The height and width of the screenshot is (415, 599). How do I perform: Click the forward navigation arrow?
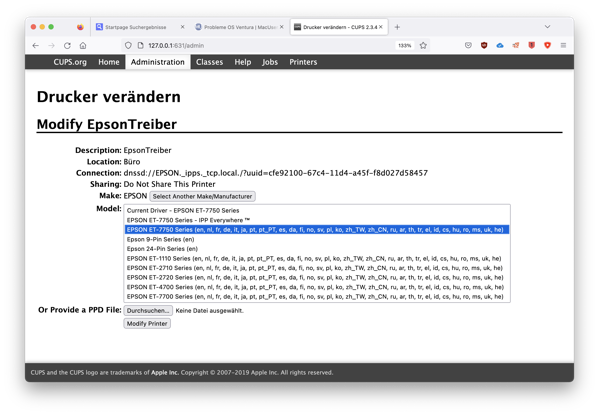(52, 45)
